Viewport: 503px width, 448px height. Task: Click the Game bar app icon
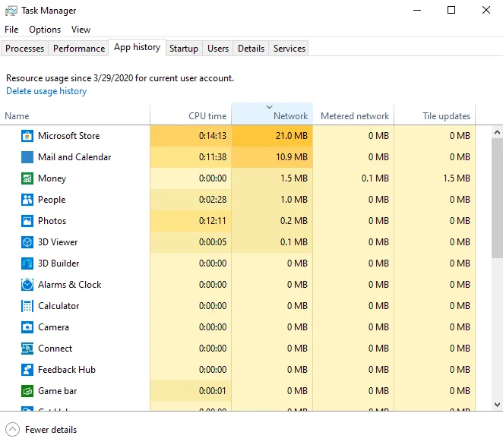coord(27,391)
